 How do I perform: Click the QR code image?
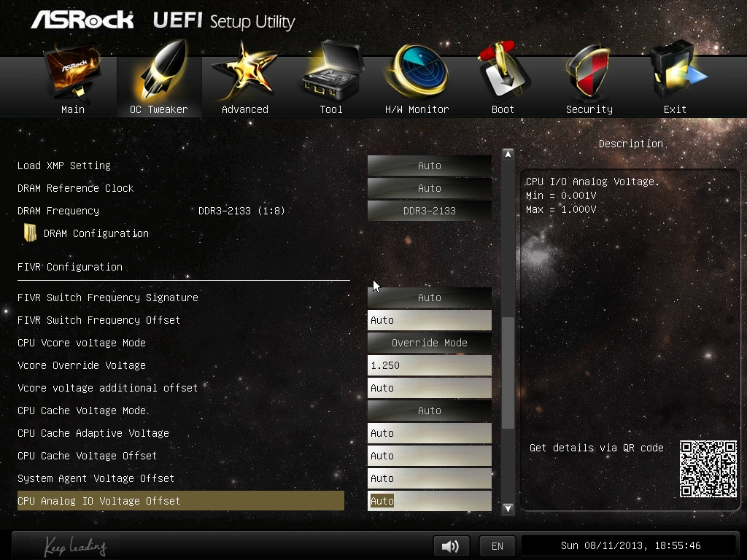[708, 469]
